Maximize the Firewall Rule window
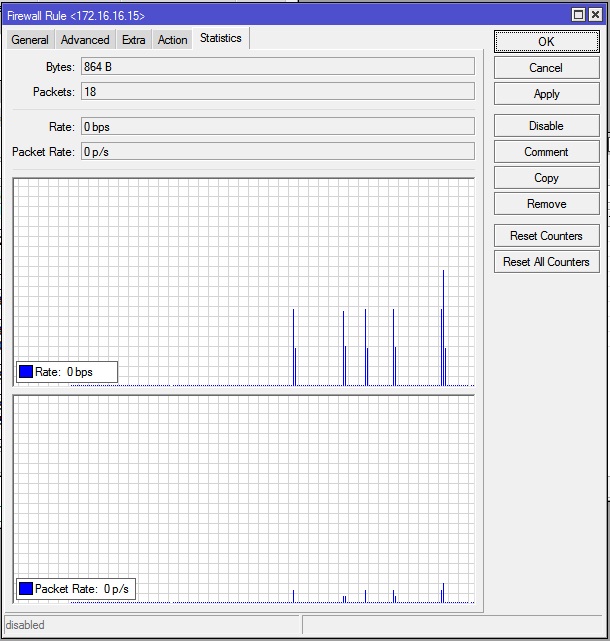The width and height of the screenshot is (610, 641). [x=579, y=15]
